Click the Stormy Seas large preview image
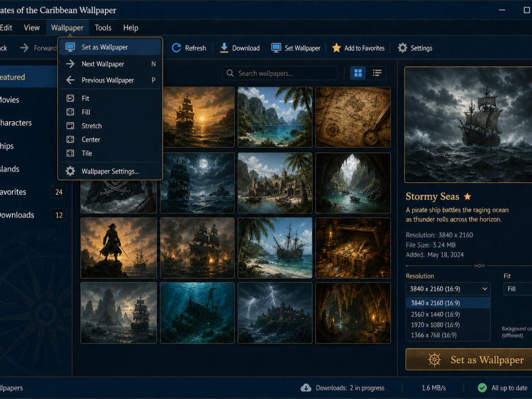Viewport: 532px width, 399px height. point(468,124)
